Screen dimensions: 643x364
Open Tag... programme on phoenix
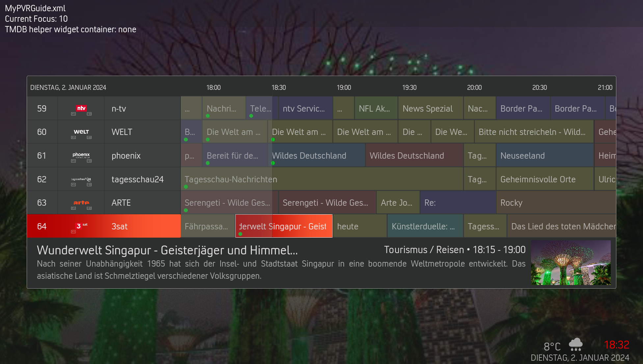point(480,156)
